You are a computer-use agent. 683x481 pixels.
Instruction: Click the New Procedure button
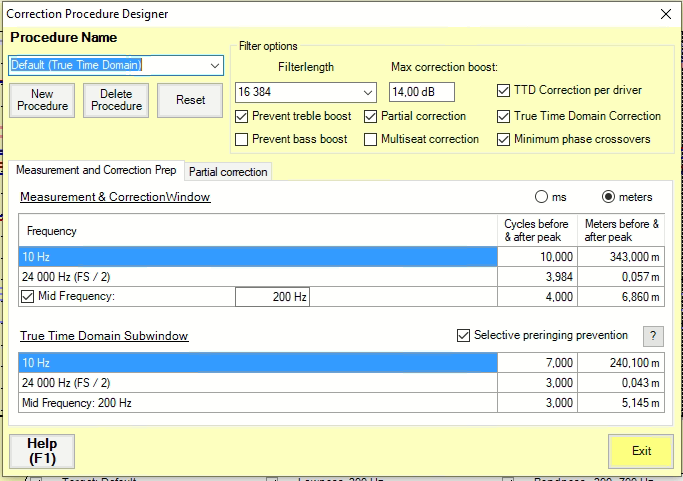(x=43, y=100)
